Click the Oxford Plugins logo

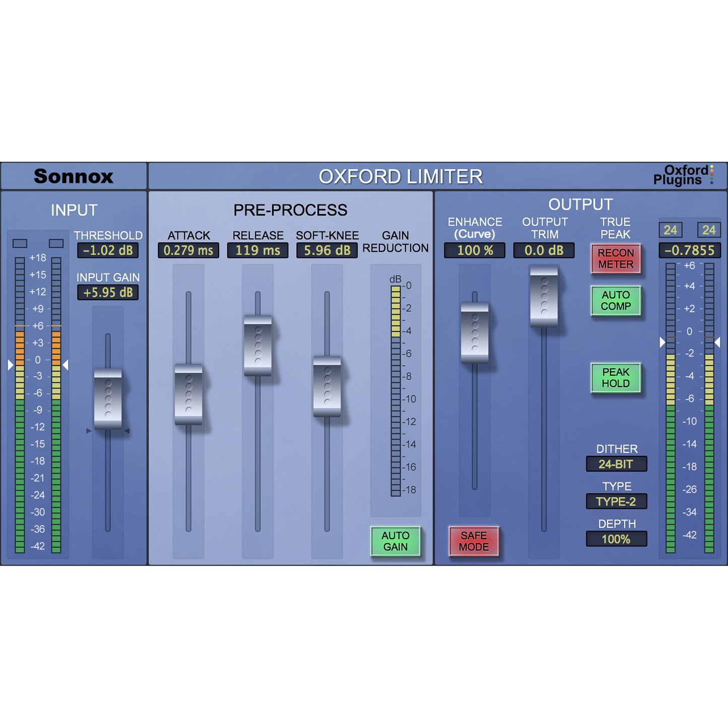coord(683,175)
